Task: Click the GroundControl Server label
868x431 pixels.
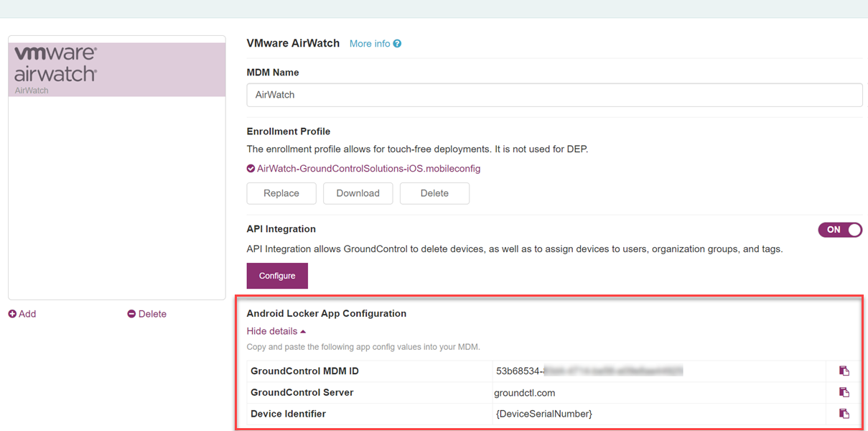Action: pyautogui.click(x=302, y=393)
